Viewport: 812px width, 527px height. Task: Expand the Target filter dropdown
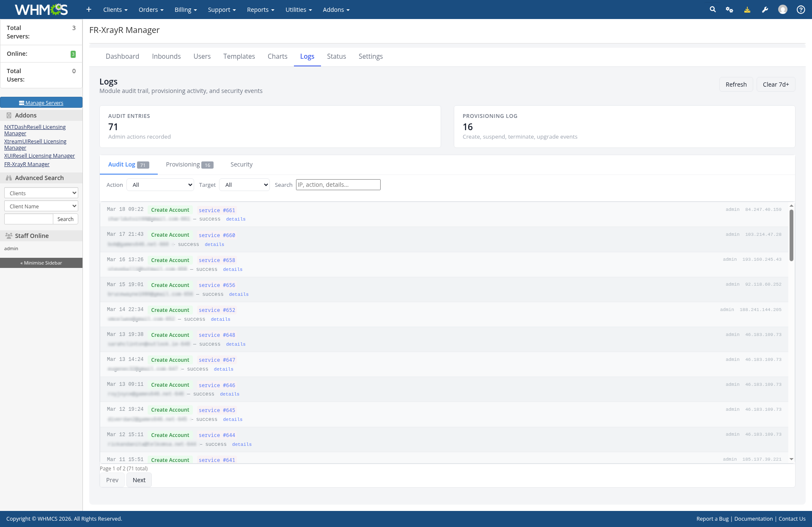[x=244, y=185]
